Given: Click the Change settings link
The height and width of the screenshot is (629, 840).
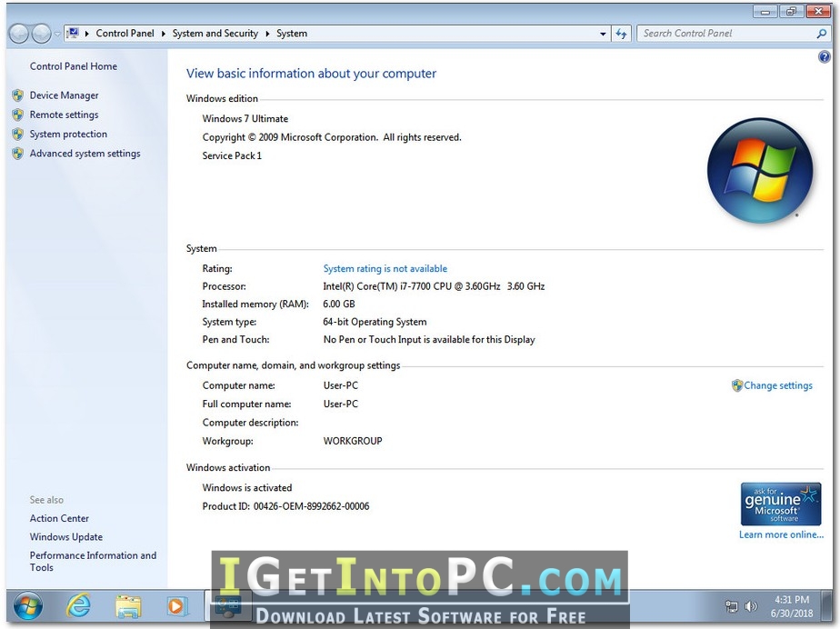Looking at the screenshot, I should 778,385.
